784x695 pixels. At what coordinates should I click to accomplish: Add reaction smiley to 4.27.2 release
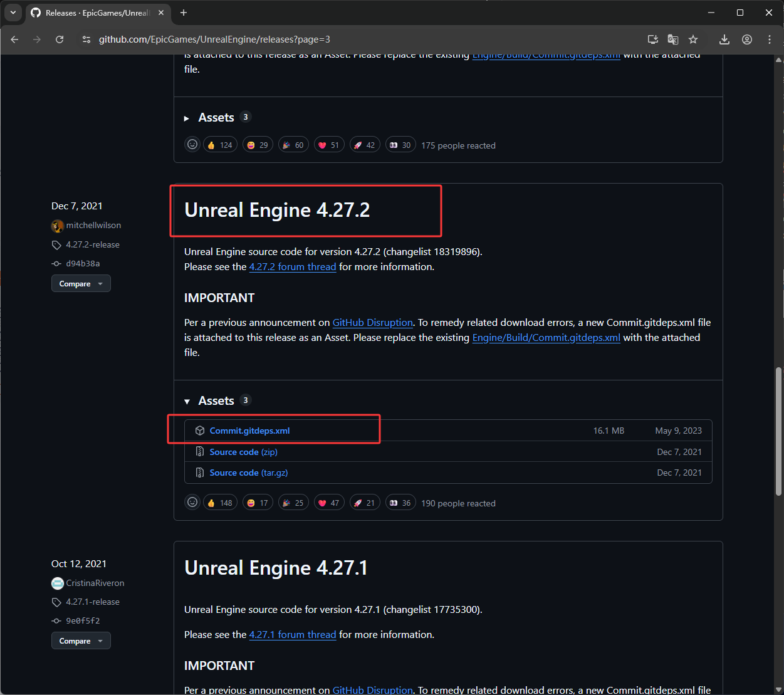click(192, 503)
